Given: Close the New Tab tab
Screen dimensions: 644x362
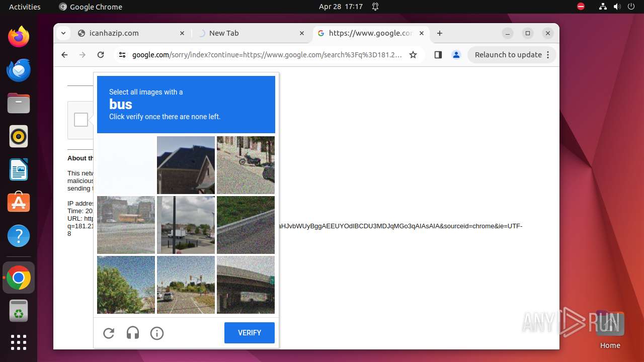Looking at the screenshot, I should tap(302, 33).
